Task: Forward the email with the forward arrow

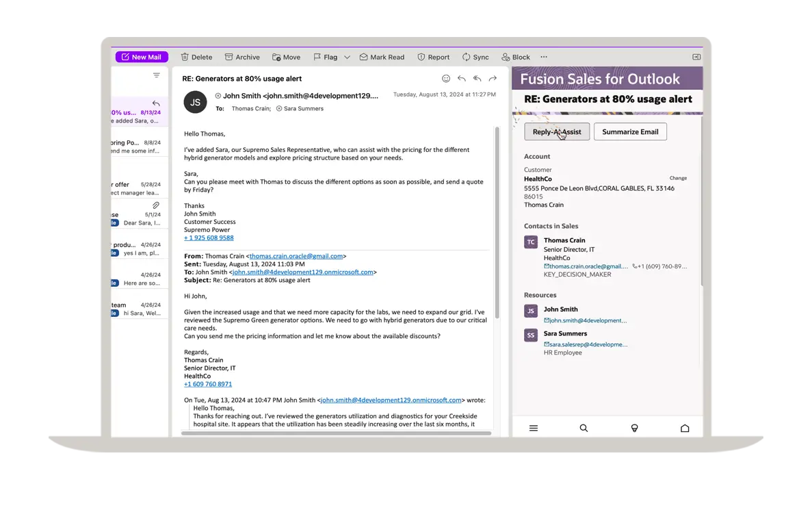Action: click(493, 79)
